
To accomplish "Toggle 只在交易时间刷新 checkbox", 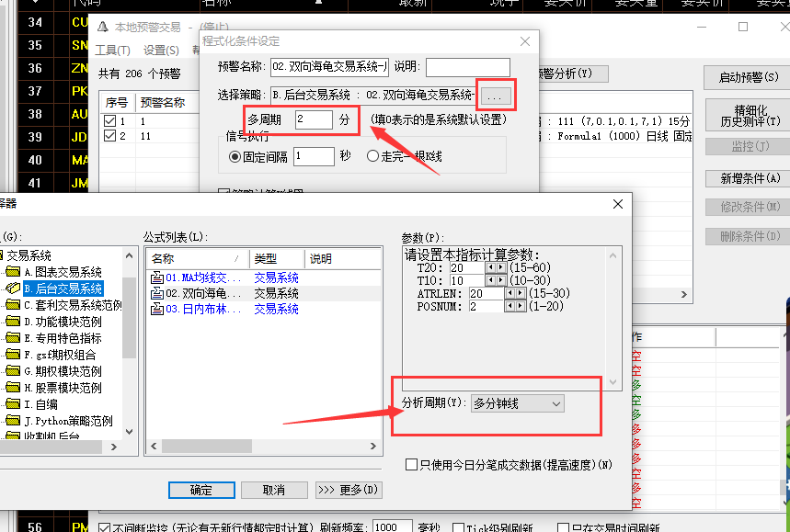I will (564, 527).
